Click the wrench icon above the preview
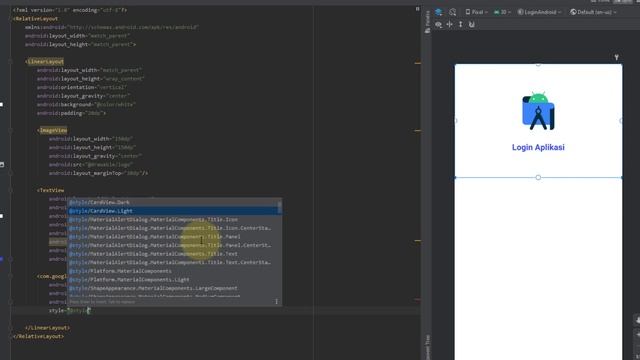Viewport: 640px width, 360px height. 616,58
